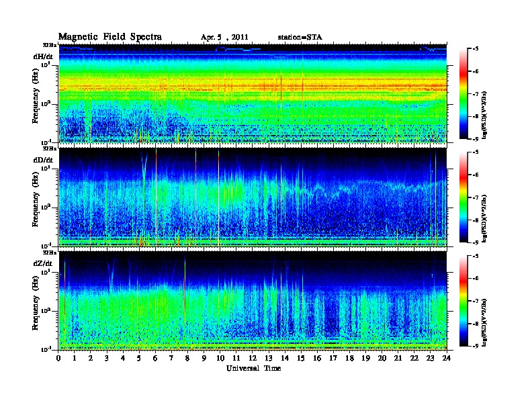Click the "13" tick on Universal Time axis

click(x=269, y=358)
